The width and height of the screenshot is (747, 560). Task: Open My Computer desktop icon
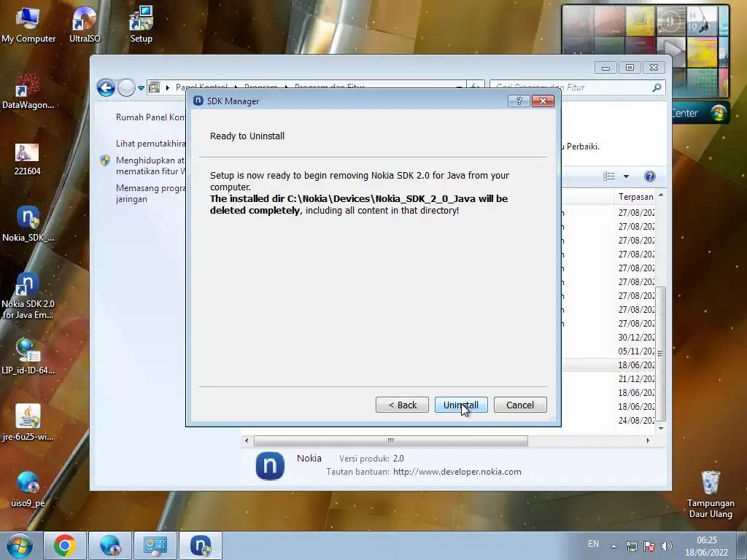point(28,25)
